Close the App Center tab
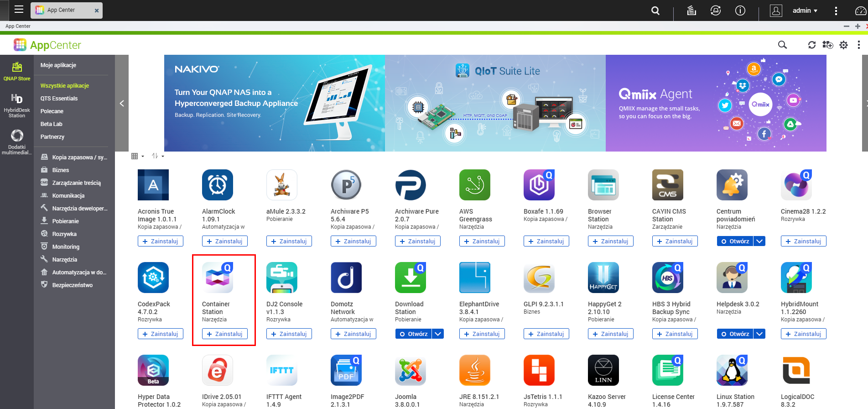 (97, 10)
